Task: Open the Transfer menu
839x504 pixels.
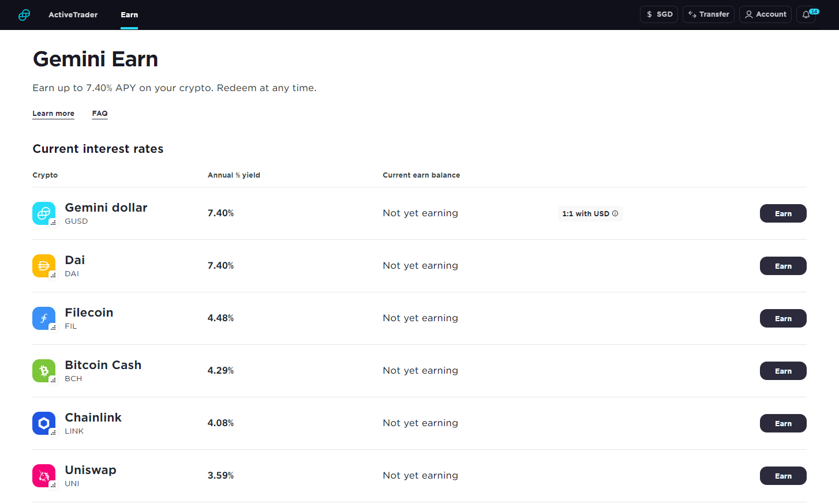Action: click(x=709, y=14)
